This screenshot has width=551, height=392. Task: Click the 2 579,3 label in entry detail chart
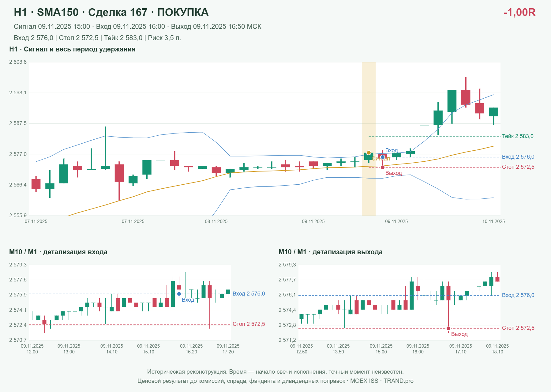18,265
